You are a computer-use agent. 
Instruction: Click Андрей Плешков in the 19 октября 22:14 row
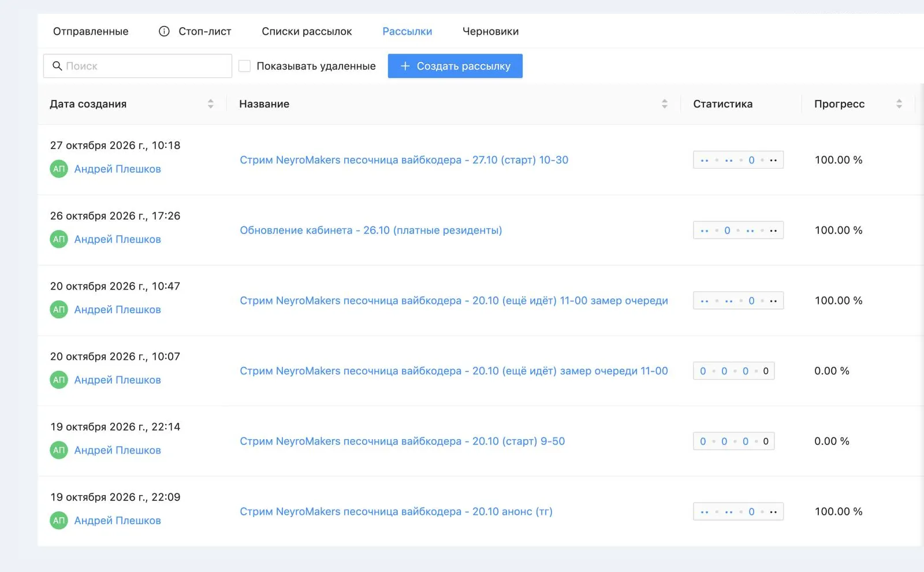[x=118, y=450]
